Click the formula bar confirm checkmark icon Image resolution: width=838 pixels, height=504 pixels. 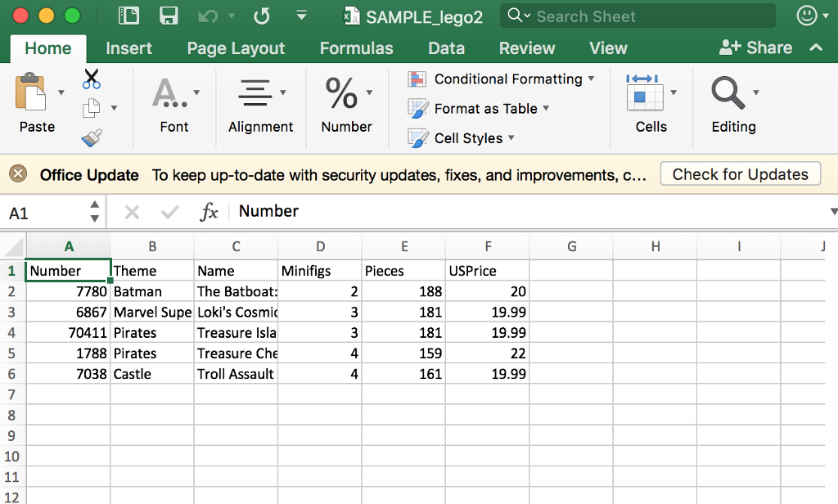pyautogui.click(x=170, y=213)
